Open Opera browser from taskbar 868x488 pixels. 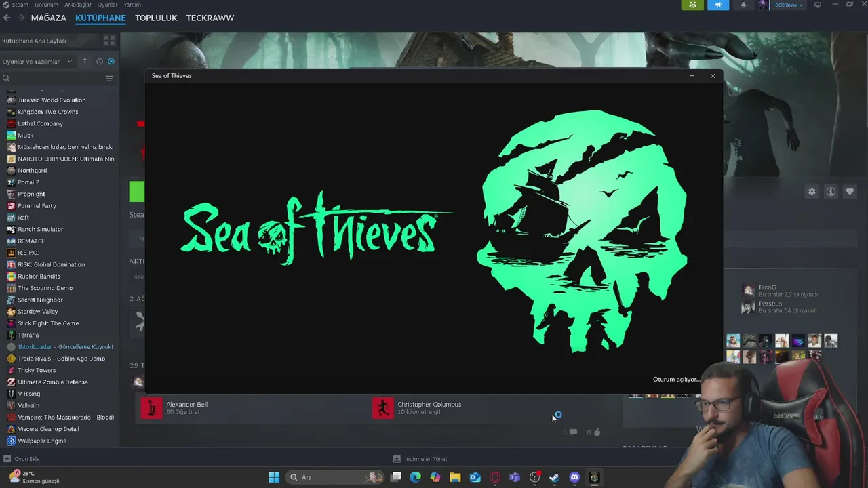[495, 477]
